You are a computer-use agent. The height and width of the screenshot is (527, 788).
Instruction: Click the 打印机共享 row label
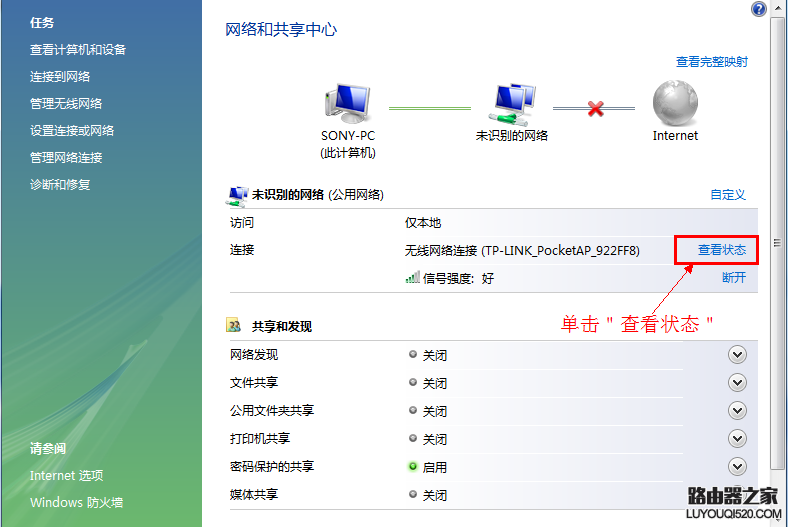tap(260, 439)
